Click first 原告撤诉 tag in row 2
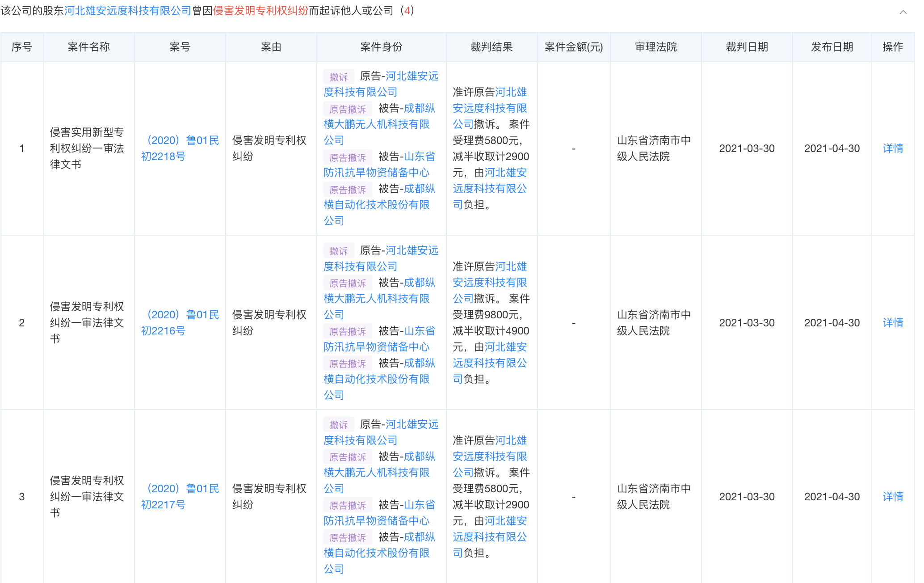The height and width of the screenshot is (583, 924). (347, 283)
